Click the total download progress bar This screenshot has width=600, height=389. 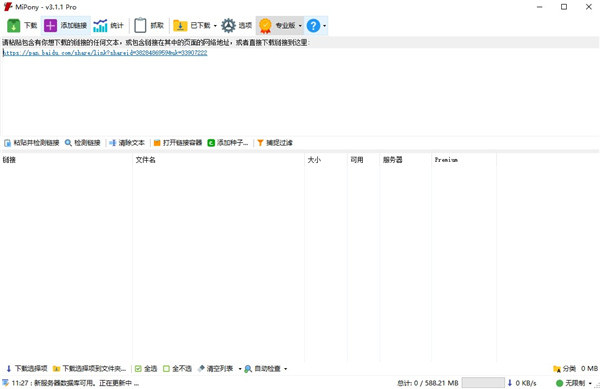click(483, 382)
